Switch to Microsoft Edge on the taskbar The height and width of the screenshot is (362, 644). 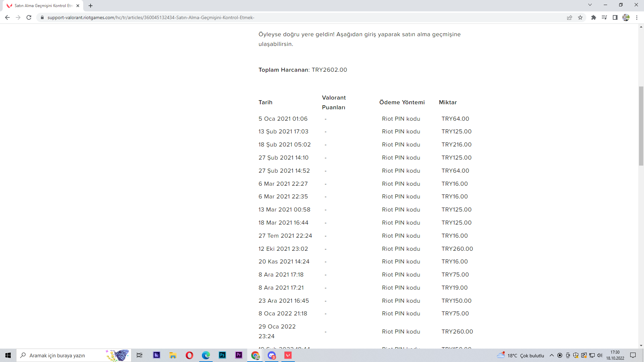click(x=206, y=355)
